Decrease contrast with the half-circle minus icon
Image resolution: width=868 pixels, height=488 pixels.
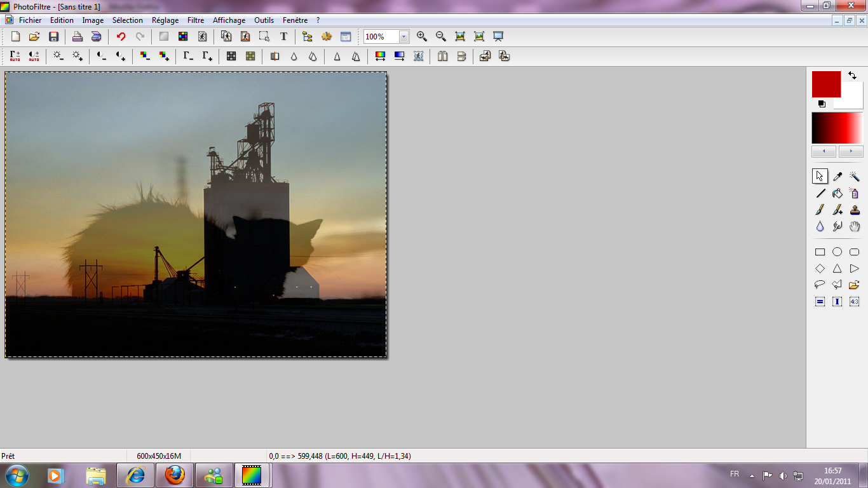102,57
